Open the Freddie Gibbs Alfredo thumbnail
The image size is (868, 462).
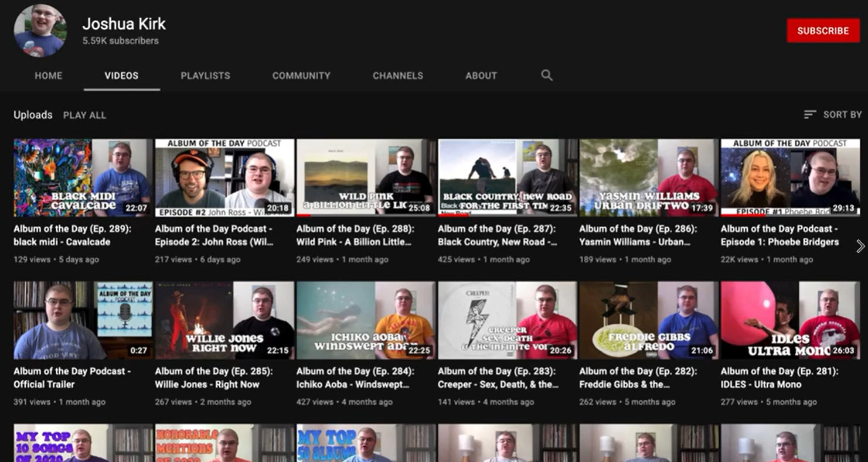click(649, 320)
